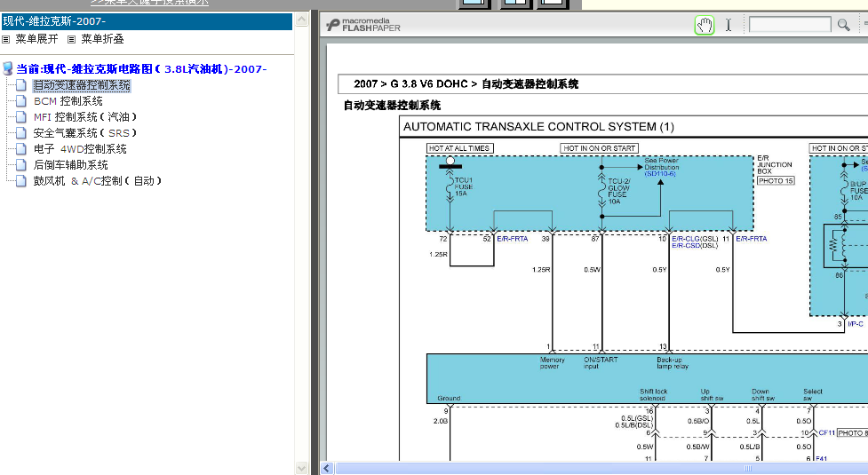Click the 菜单折叠 collapse-all icon
Image resolution: width=868 pixels, height=475 pixels.
tap(71, 39)
